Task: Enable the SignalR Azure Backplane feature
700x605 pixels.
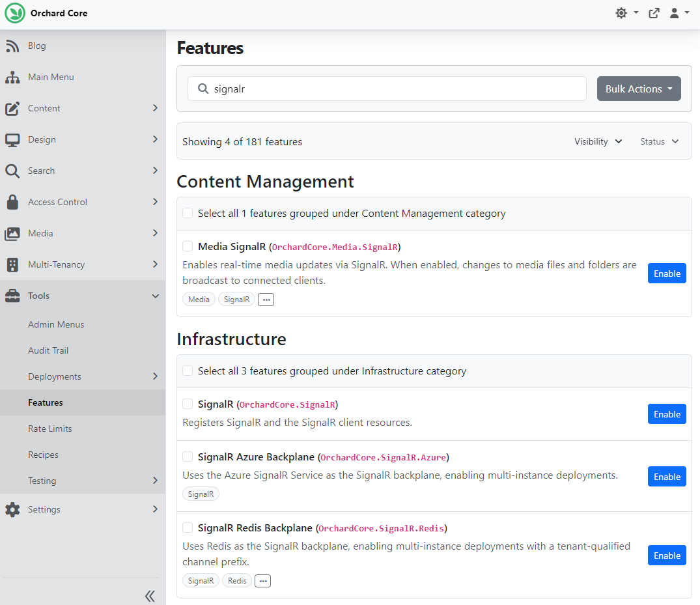Action: pyautogui.click(x=667, y=477)
